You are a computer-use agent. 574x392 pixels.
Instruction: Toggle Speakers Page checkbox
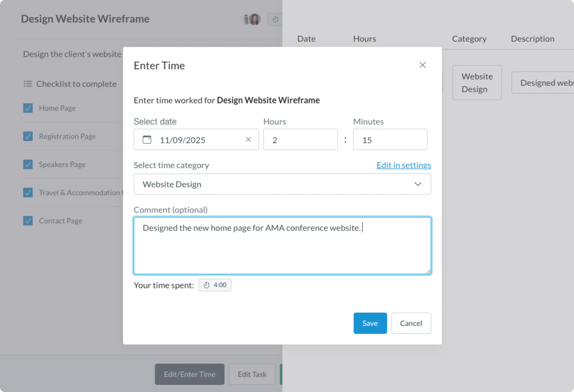pos(28,164)
